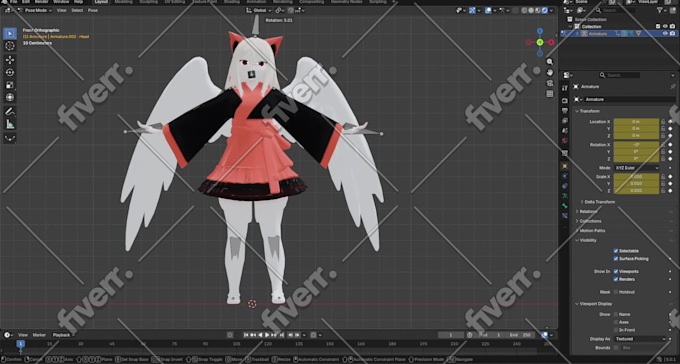The image size is (680, 364).
Task: Select the Transform tool
Action: (x=10, y=98)
